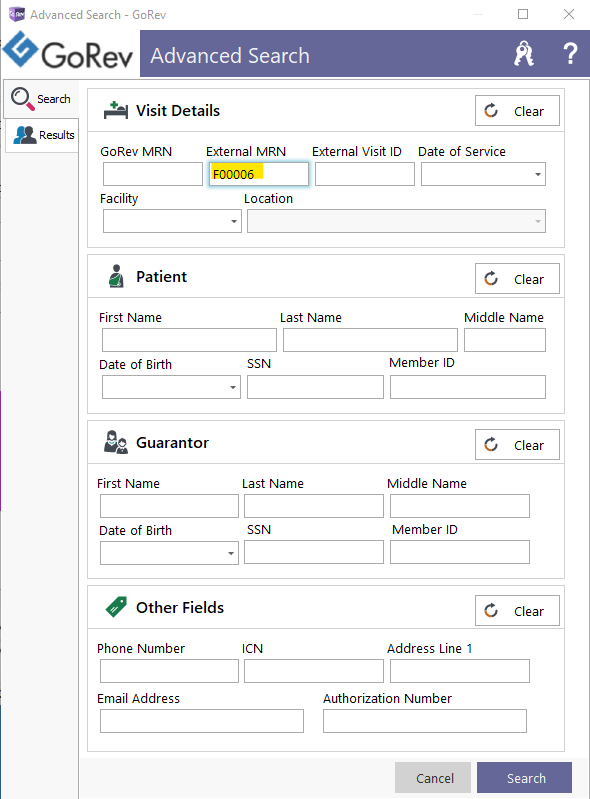Viewport: 590px width, 799px height.
Task: Maximize the Advanced Search window
Action: 523,14
